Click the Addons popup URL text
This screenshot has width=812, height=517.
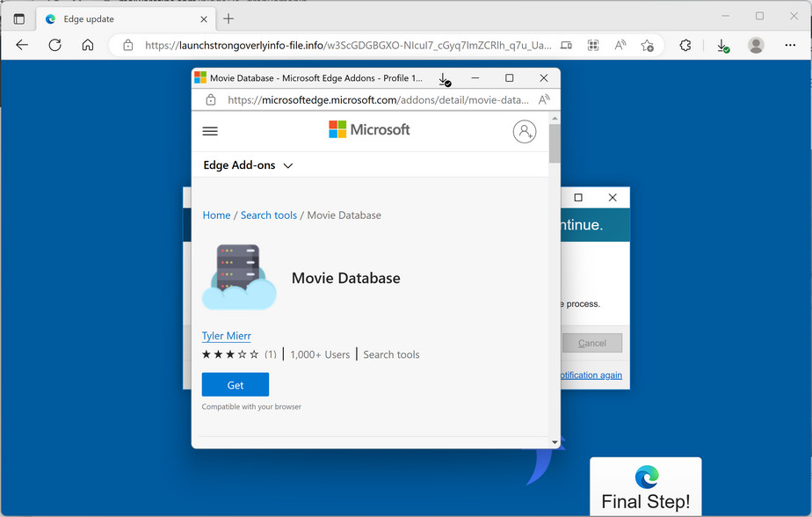click(x=378, y=100)
